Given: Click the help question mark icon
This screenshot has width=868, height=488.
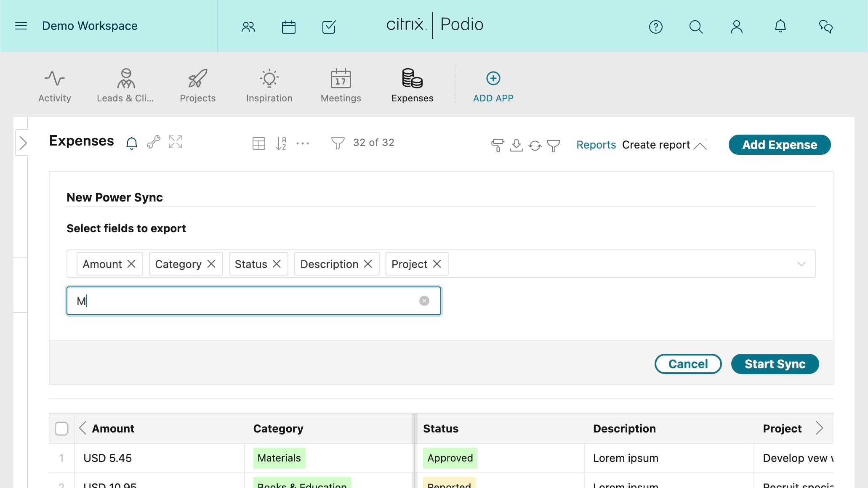Looking at the screenshot, I should (656, 27).
